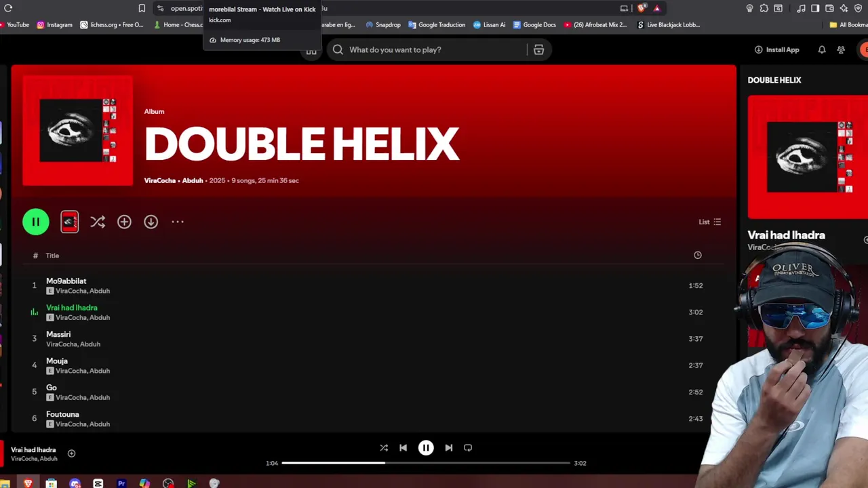The image size is (868, 488).
Task: Enable shuffle for the DOUBLE HELIX album
Action: point(98,222)
